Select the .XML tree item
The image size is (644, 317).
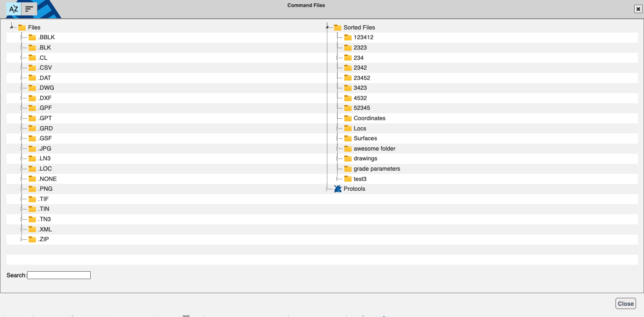pos(45,230)
